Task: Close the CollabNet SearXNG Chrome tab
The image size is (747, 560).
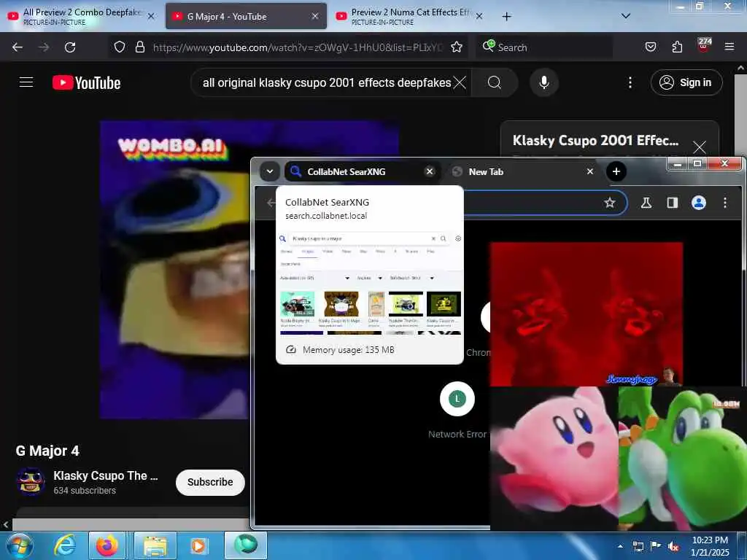Action: tap(429, 171)
